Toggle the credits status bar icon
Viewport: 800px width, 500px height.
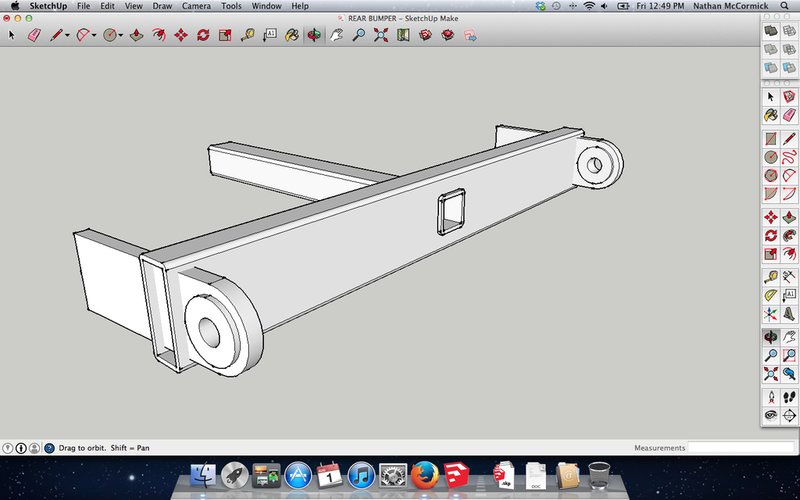pos(21,448)
